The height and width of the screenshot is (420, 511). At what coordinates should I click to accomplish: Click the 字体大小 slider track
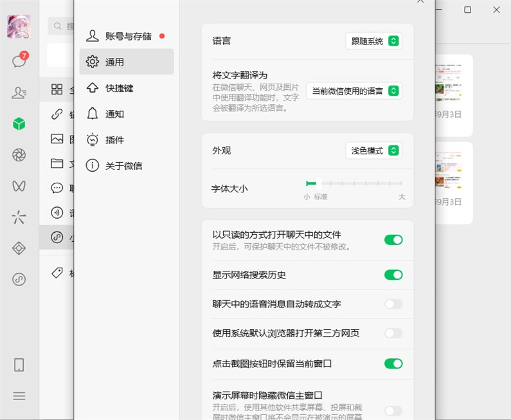tap(355, 184)
